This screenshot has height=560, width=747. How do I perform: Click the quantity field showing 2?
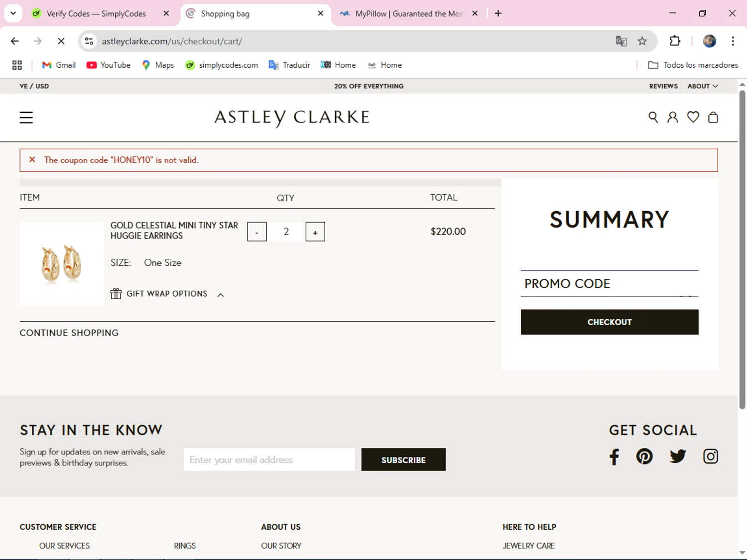pyautogui.click(x=286, y=231)
